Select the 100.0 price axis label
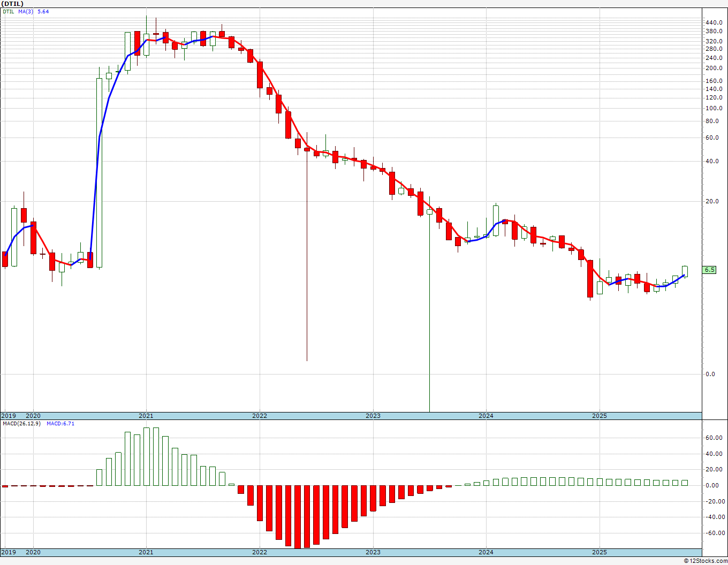 tap(714, 108)
